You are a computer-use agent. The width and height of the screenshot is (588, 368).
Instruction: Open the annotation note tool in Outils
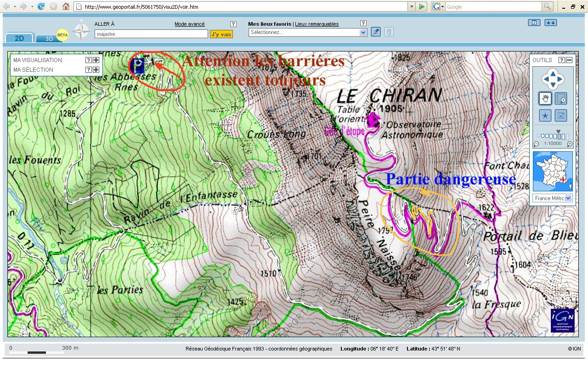coord(561,115)
